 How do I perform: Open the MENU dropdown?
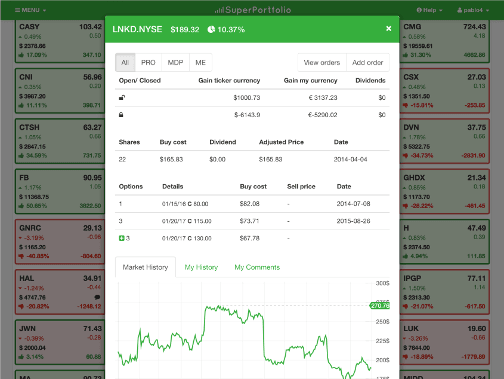[30, 10]
